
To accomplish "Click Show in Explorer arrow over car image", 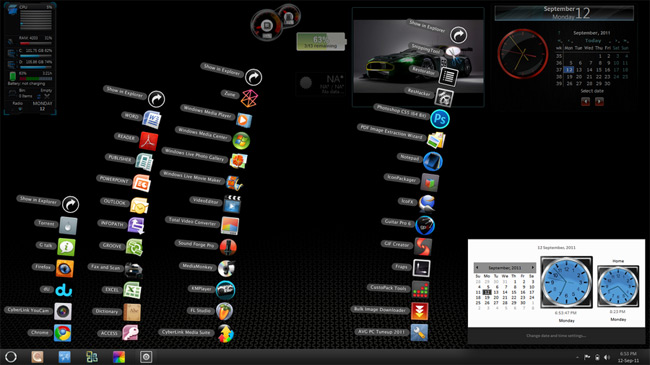I will 458,35.
